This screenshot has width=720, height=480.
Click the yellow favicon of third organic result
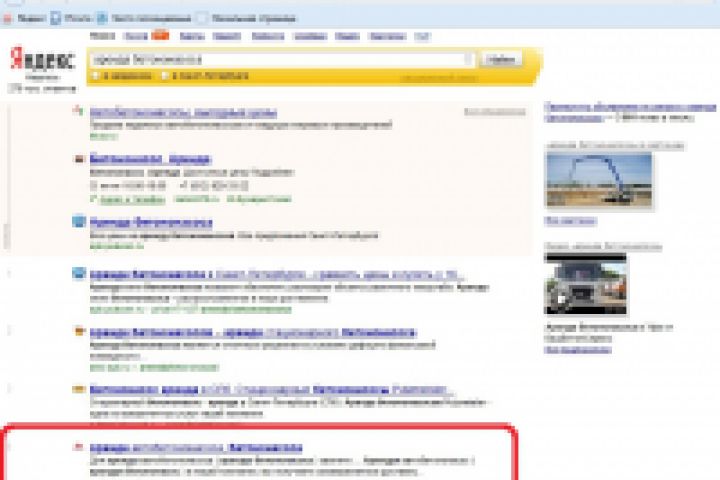[x=79, y=389]
